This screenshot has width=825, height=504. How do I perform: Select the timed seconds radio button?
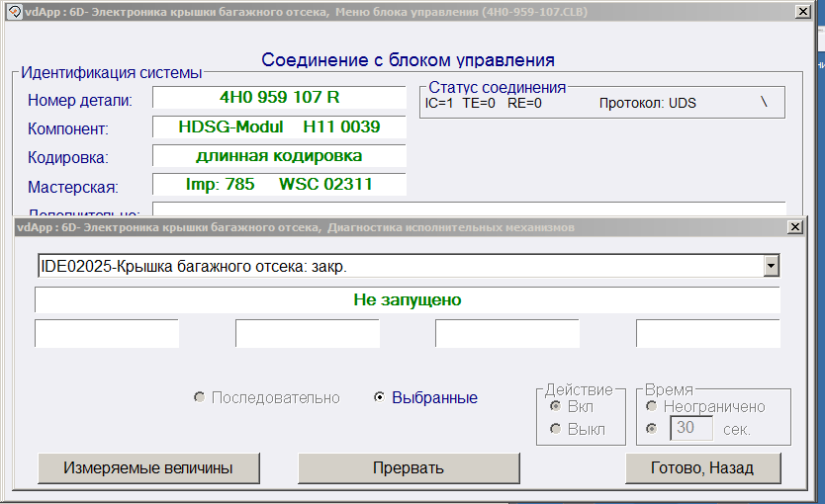[x=651, y=429]
